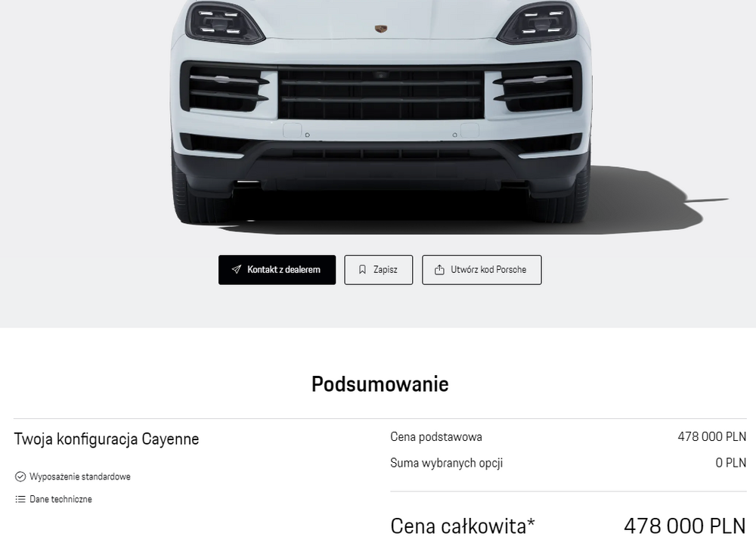
Task: Click the Cena podstawowa label
Action: point(436,436)
